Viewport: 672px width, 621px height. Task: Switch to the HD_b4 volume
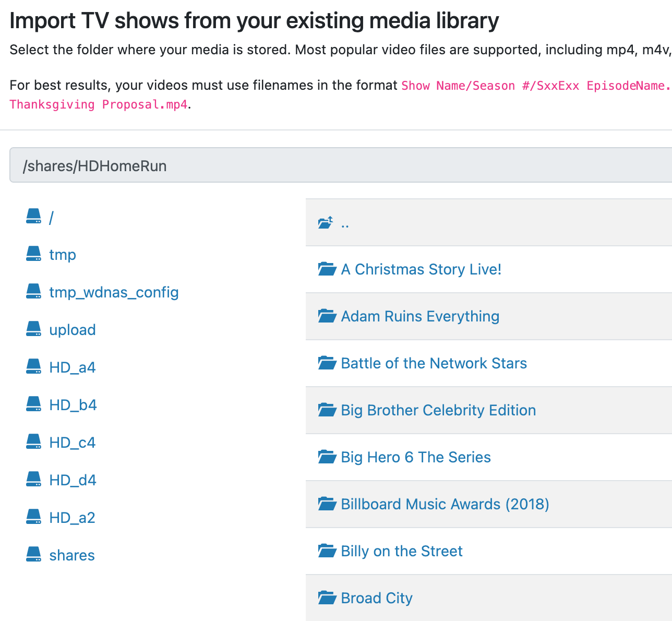tap(73, 405)
